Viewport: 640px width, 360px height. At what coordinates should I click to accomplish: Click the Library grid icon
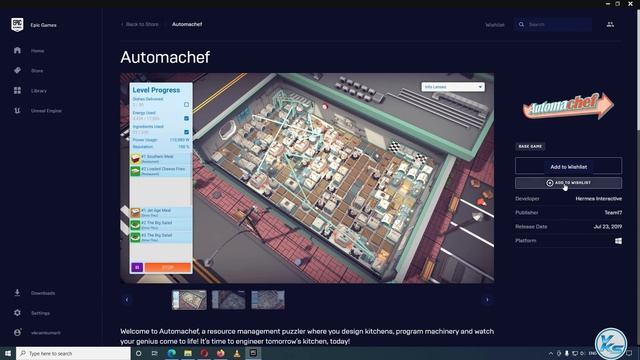17,90
